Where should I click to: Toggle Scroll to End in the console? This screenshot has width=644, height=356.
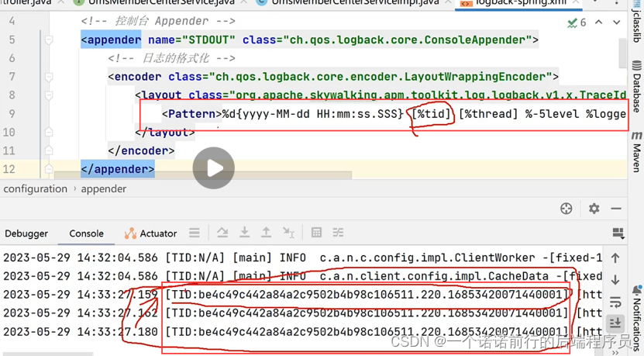point(615,323)
